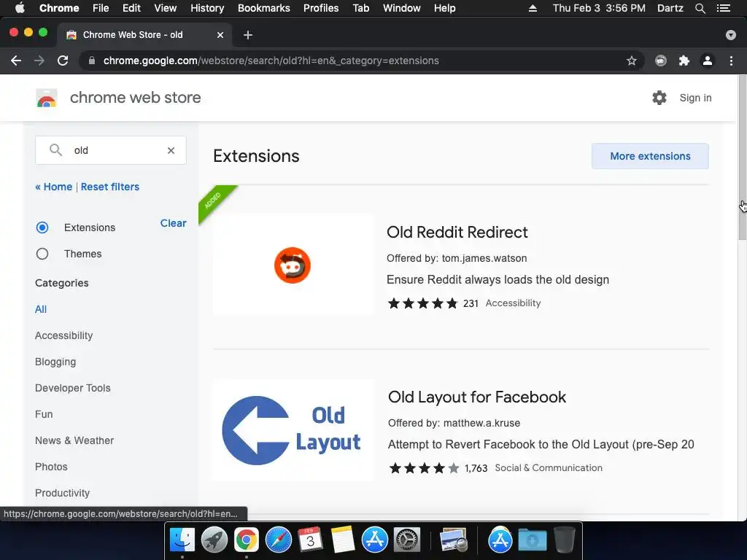The image size is (747, 560).
Task: Open Preview from the Dock
Action: 453,540
